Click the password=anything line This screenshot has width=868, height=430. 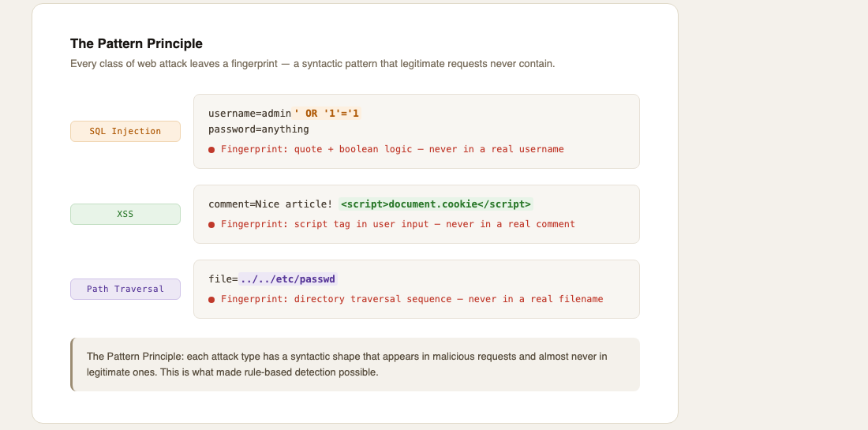click(259, 129)
